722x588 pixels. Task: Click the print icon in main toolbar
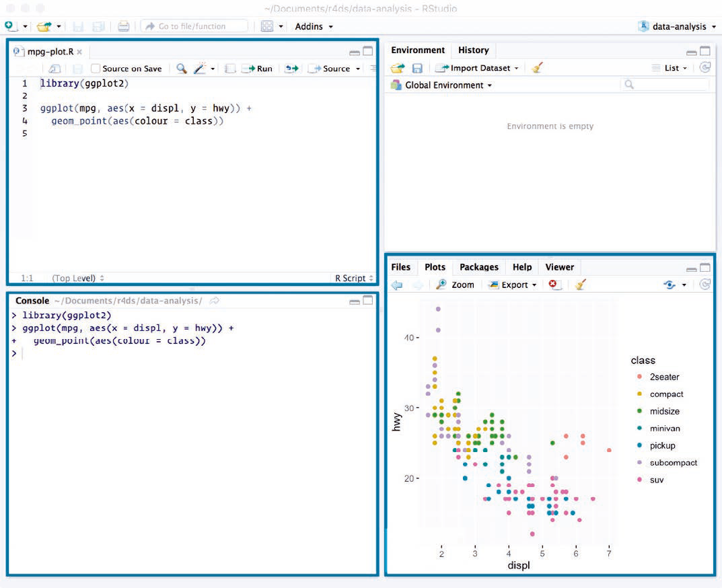coord(123,26)
